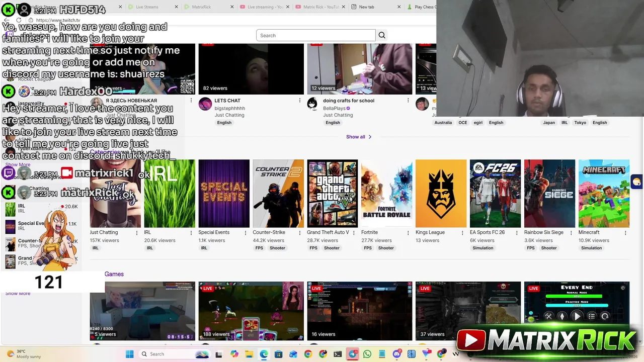Image resolution: width=644 pixels, height=362 pixels.
Task: Click the sidebar Show More link above 121
Action: pyautogui.click(x=18, y=164)
